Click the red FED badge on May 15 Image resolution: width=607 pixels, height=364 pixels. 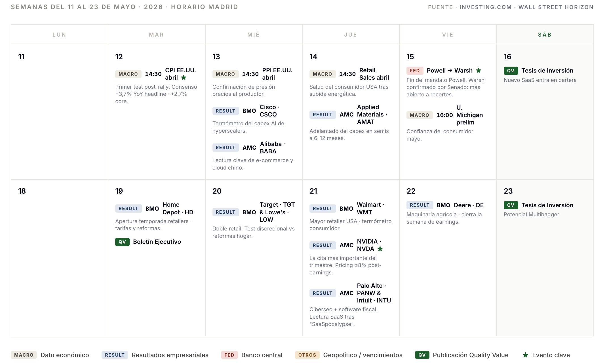pyautogui.click(x=415, y=71)
